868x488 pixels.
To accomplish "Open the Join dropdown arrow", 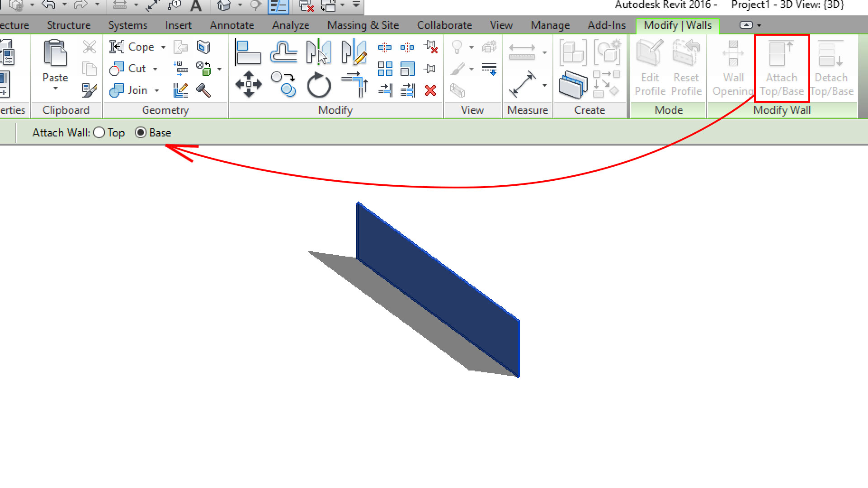I will tap(157, 91).
